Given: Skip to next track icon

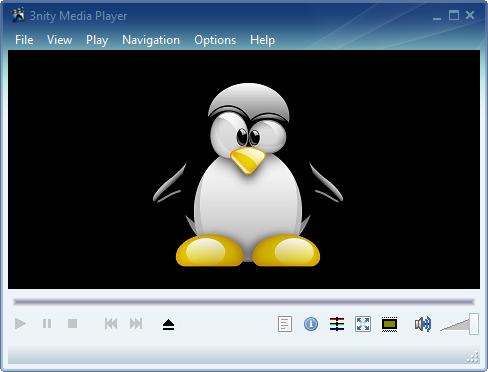Looking at the screenshot, I should tap(136, 324).
